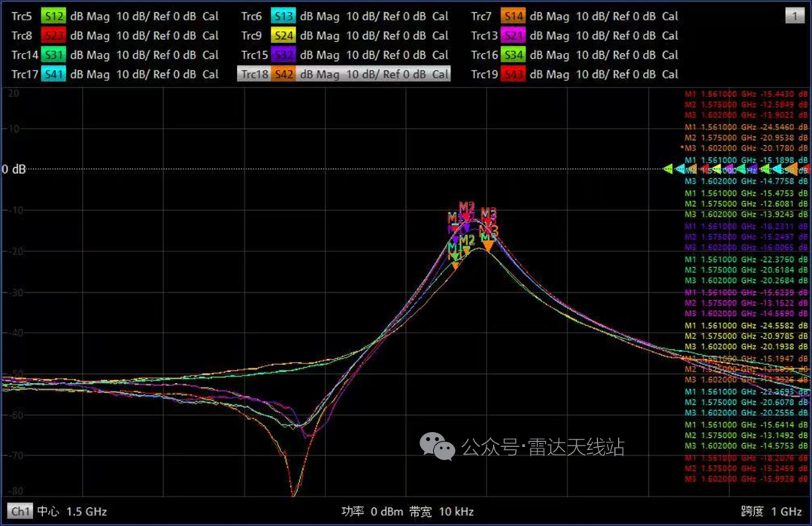Click the S41 cyan swatch of Trc17
The width and height of the screenshot is (812, 526).
[x=53, y=74]
